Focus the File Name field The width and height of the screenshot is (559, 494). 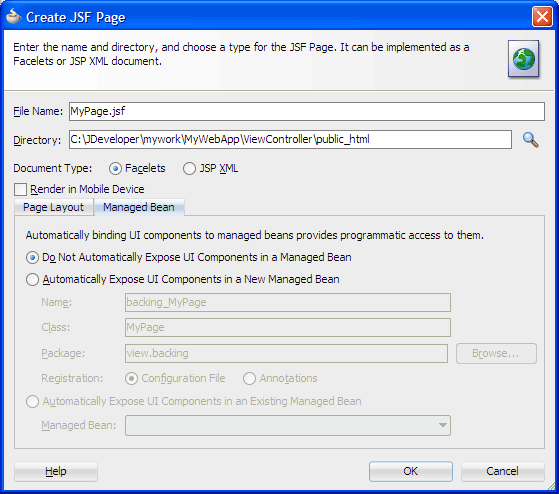pos(307,111)
